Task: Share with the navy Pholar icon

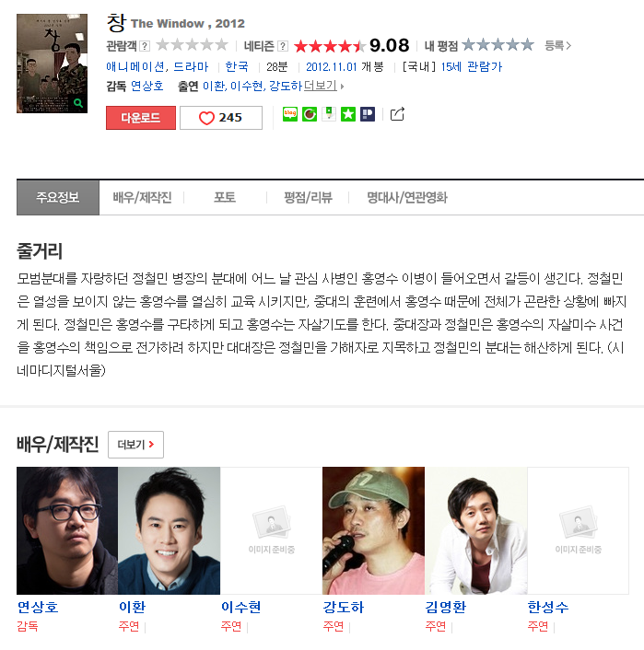Action: 368,114
